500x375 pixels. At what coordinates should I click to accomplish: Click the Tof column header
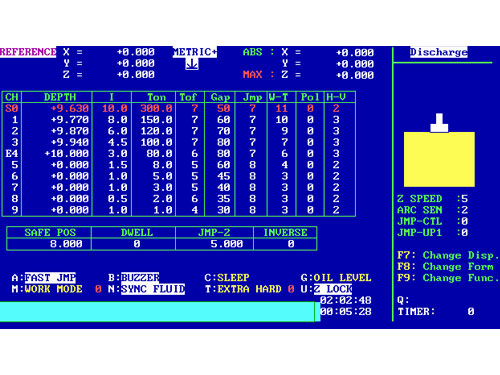tap(188, 97)
